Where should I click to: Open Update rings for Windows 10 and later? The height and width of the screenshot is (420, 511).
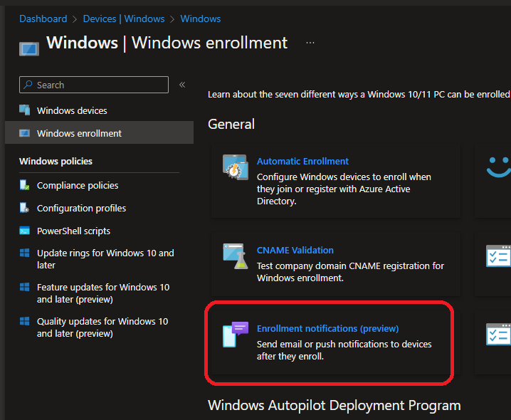coord(105,259)
